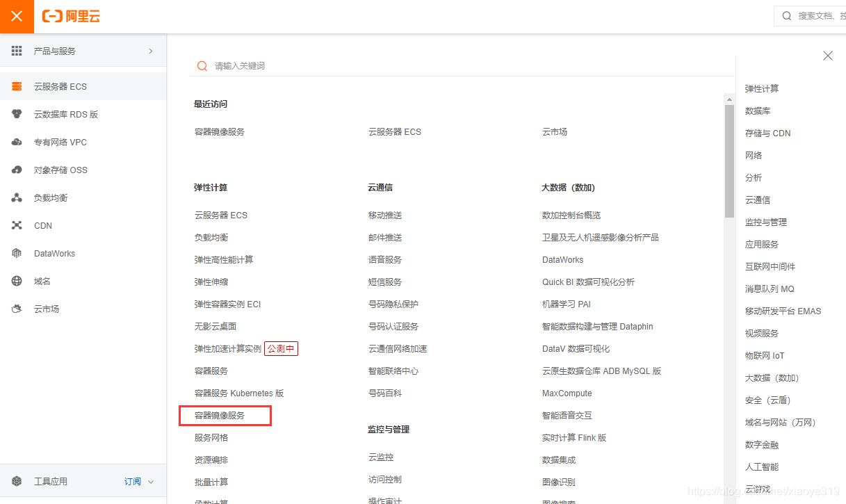Jump to 网络 category on the right
This screenshot has width=846, height=504.
pyautogui.click(x=754, y=155)
